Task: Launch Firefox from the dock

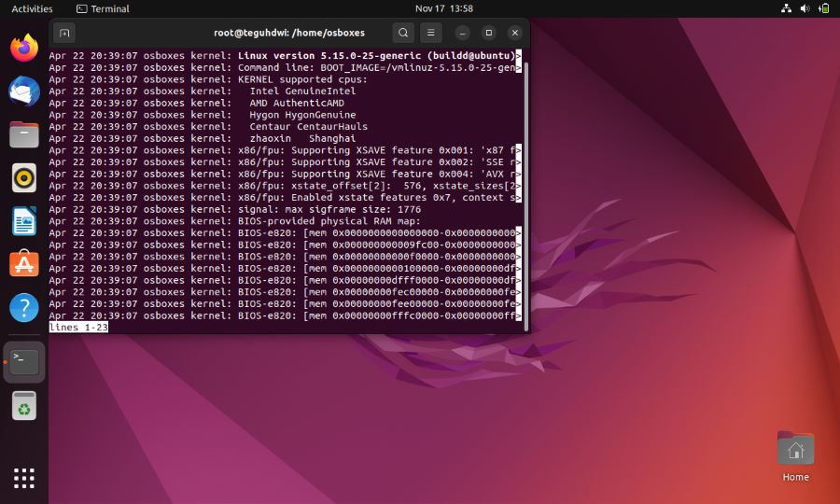Action: (x=24, y=48)
